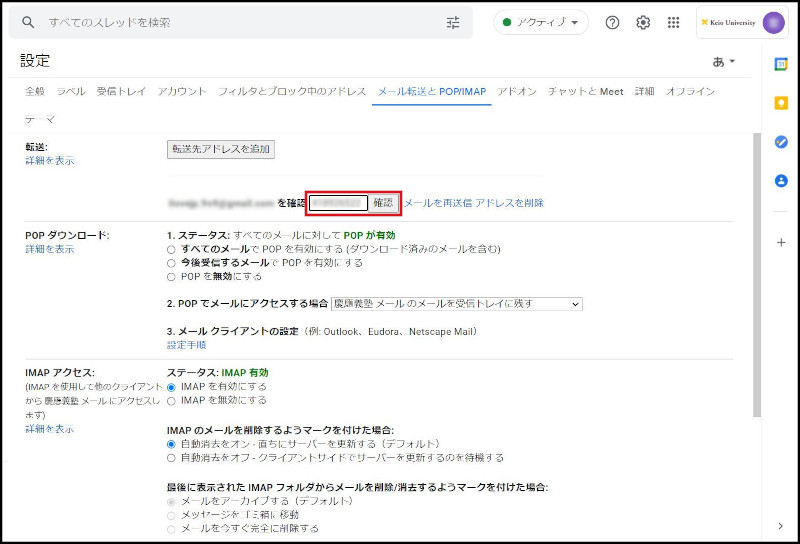Viewport: 800px width, 544px height.
Task: Open the POP mail handling dropdown
Action: (457, 304)
